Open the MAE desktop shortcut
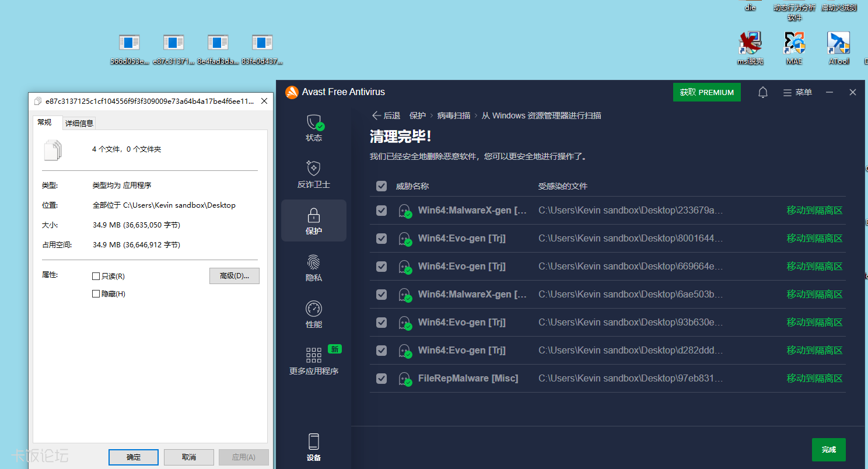 pos(794,48)
